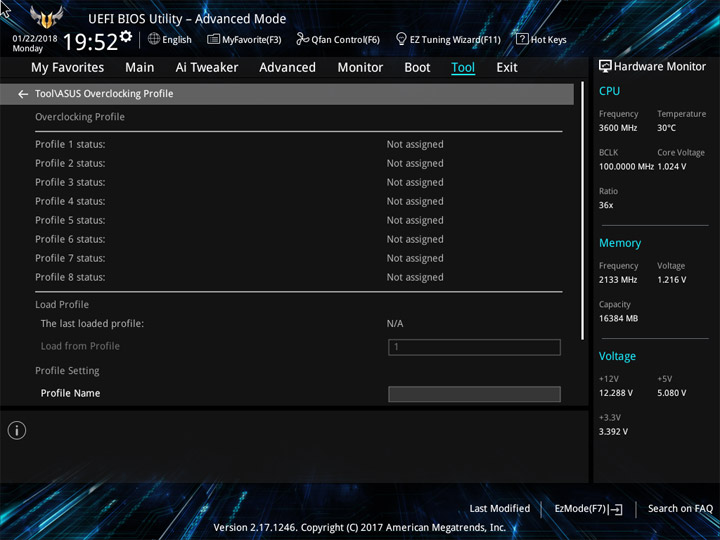Image resolution: width=720 pixels, height=540 pixels.
Task: Click Core Voltage value 1.024 V
Action: click(x=671, y=166)
